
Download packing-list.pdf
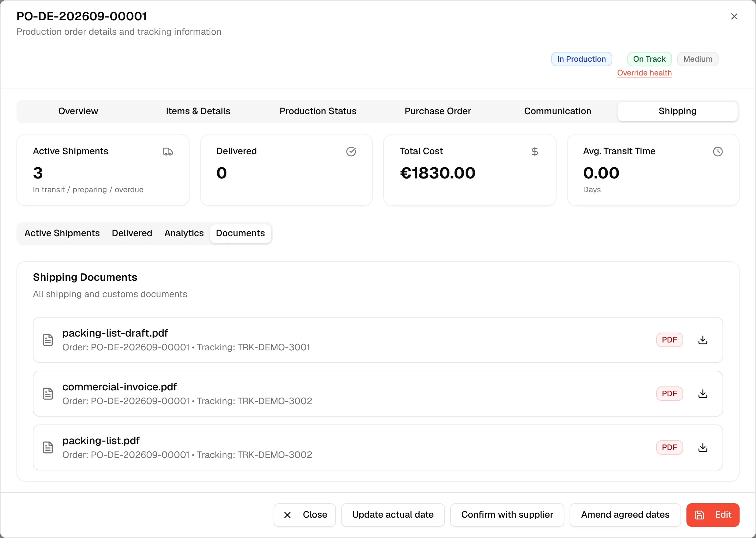click(703, 447)
